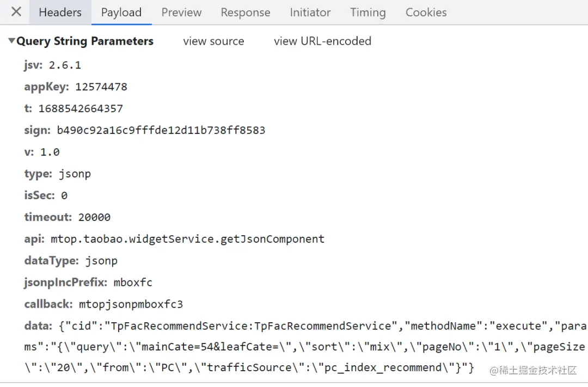Select the sign hash value

[x=161, y=131]
